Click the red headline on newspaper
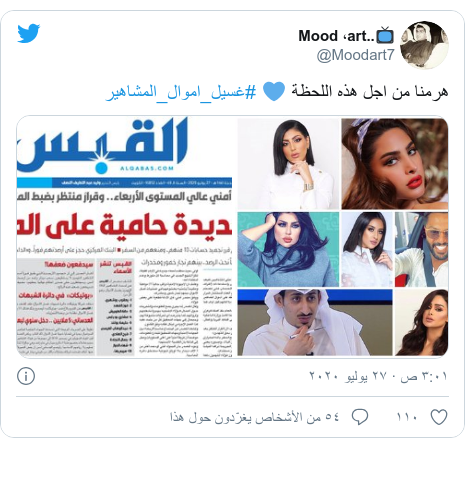The image size is (465, 496). [x=124, y=224]
